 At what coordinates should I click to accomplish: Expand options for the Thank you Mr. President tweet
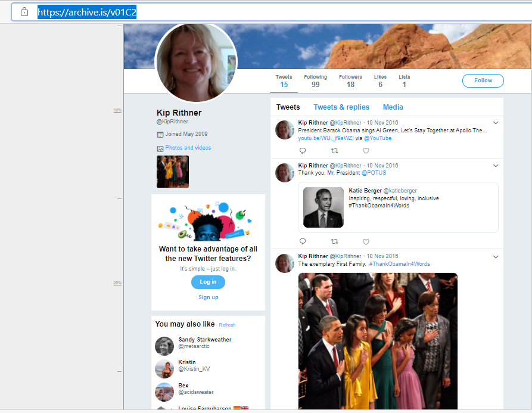coord(496,166)
